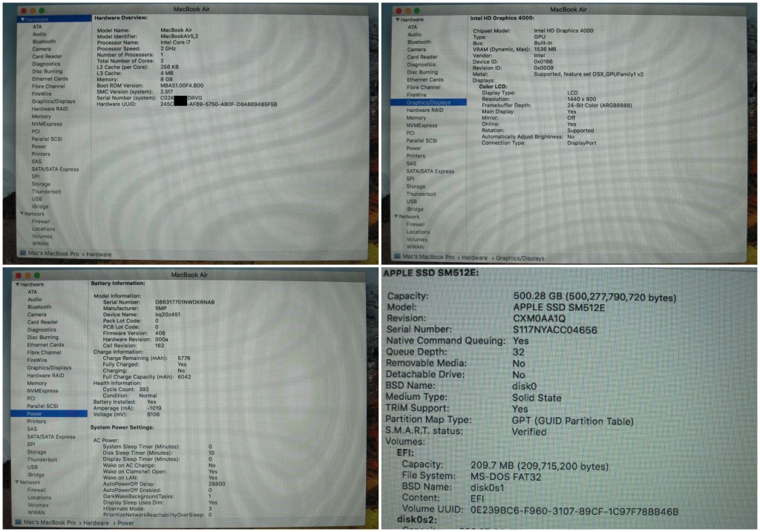Open Memory in the Hardware Overview window sidebar
The image size is (760, 532).
coord(42,116)
